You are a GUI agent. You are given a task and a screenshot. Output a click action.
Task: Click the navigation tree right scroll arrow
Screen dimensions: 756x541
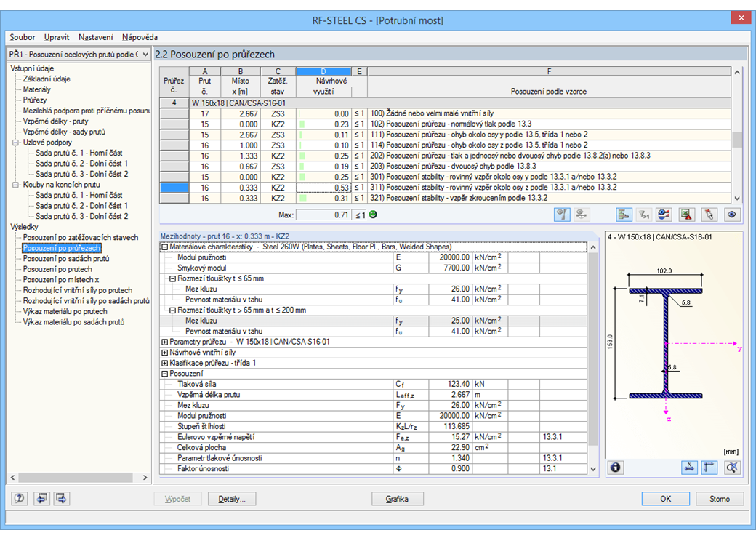145,477
